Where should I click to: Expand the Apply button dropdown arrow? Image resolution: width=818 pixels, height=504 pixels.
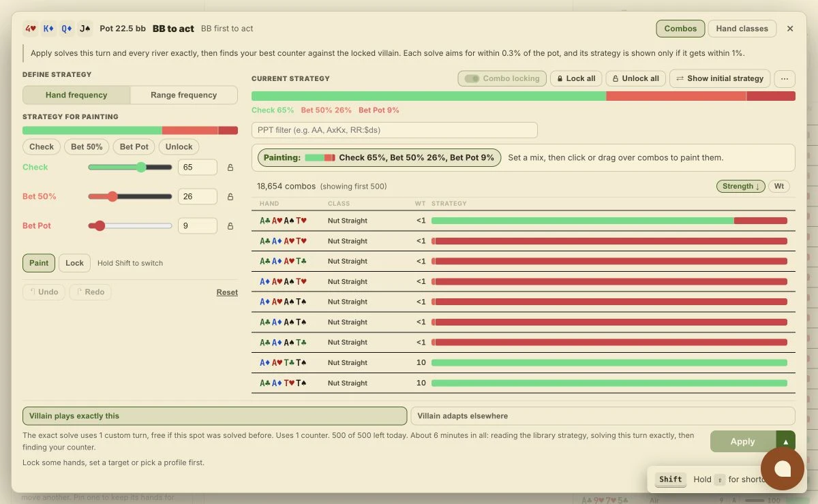(785, 441)
